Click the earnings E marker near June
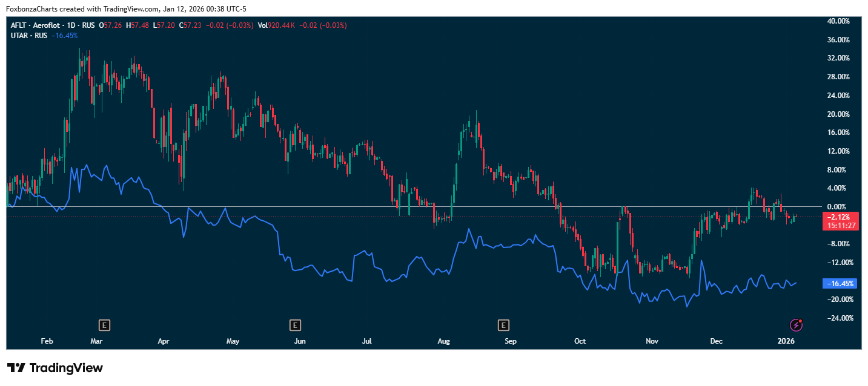This screenshot has height=386, width=868. tap(295, 325)
